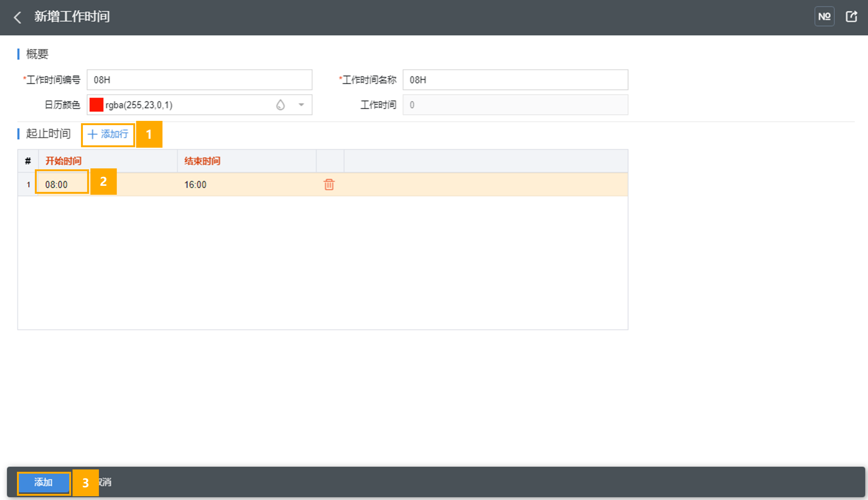The image size is (868, 500).
Task: Click the № numbering icon
Action: coord(824,17)
